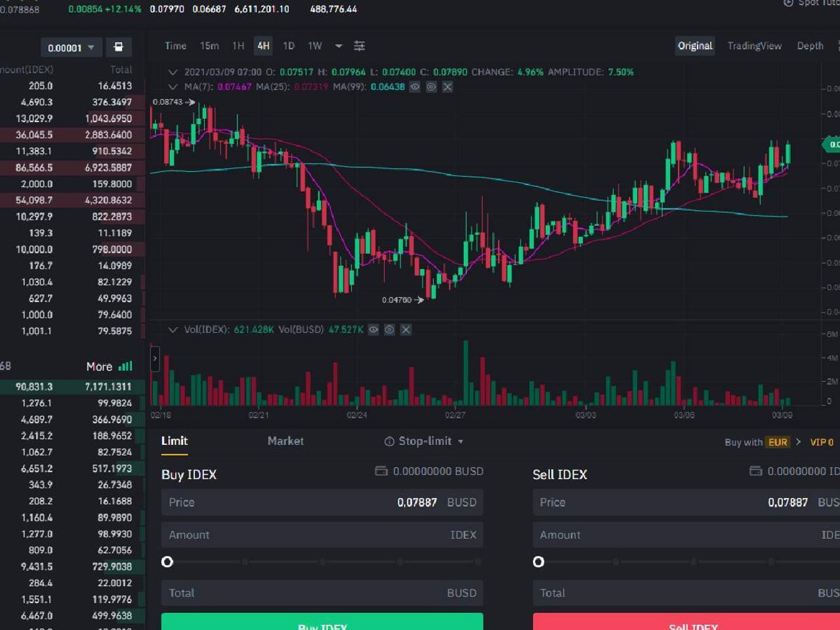840x630 pixels.
Task: Open Vol indicator settings icon
Action: tap(389, 329)
